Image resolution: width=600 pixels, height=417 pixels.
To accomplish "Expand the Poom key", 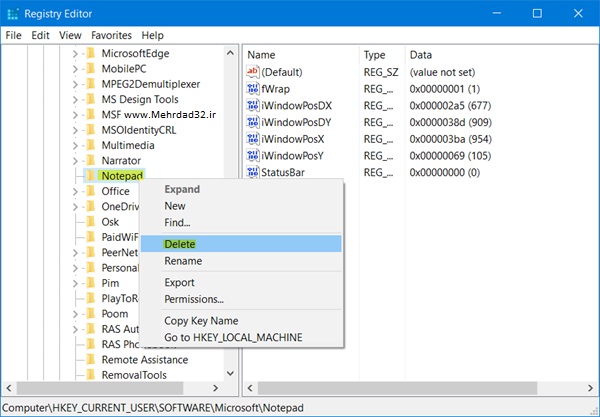I will (75, 314).
